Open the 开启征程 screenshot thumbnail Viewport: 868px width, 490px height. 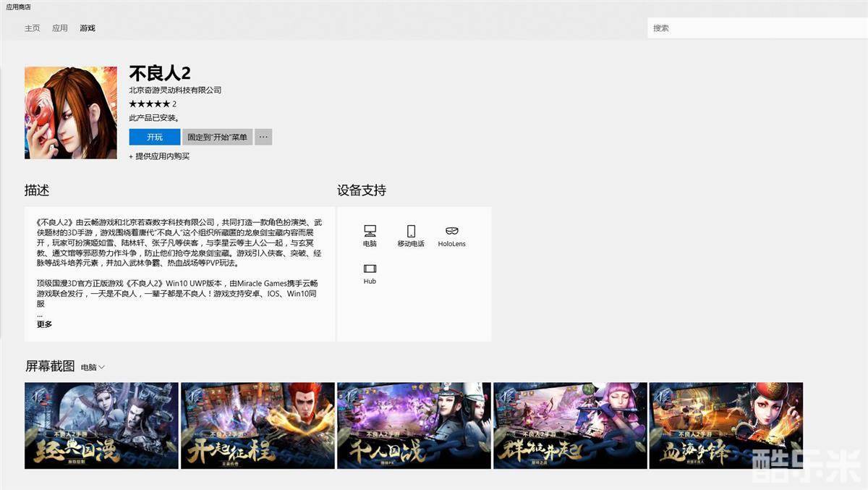(x=258, y=426)
